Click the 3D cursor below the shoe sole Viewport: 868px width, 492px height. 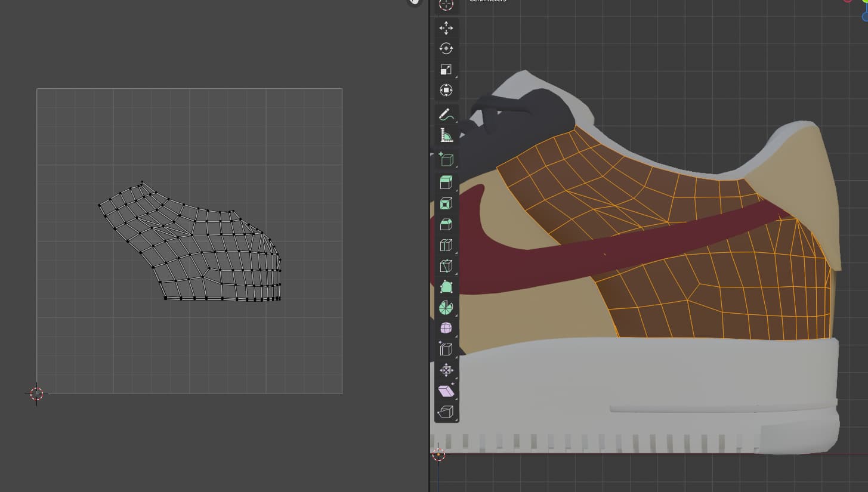[438, 454]
